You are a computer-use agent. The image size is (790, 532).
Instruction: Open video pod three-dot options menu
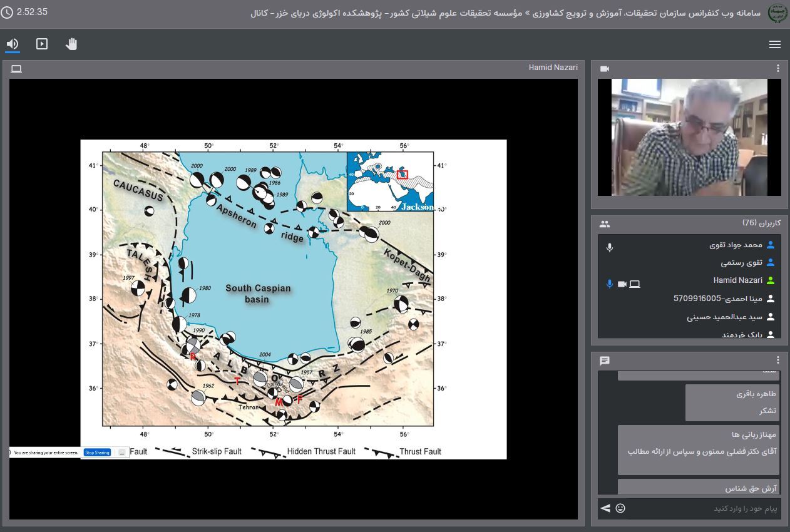(x=778, y=68)
